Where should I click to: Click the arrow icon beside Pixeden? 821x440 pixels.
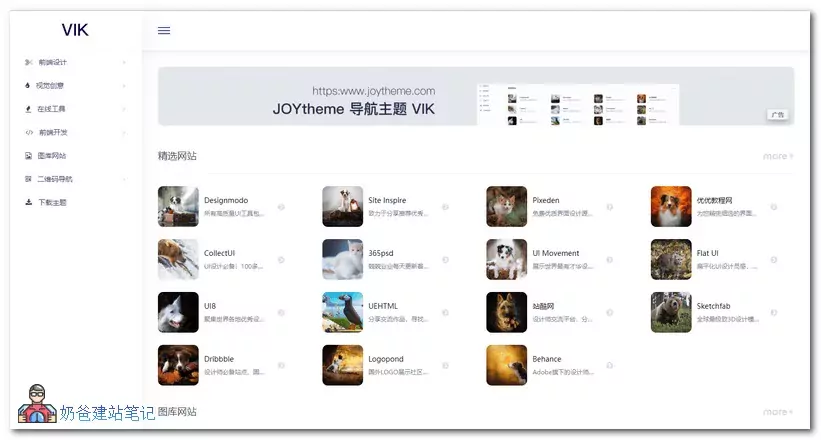pos(610,207)
